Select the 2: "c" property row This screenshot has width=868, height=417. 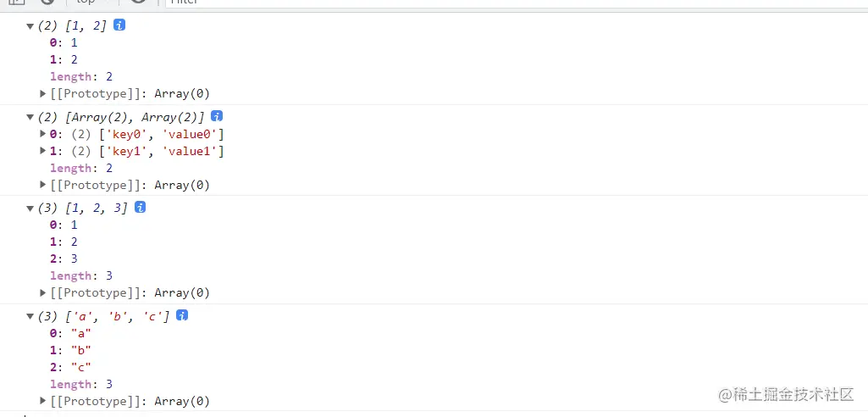pyautogui.click(x=70, y=367)
